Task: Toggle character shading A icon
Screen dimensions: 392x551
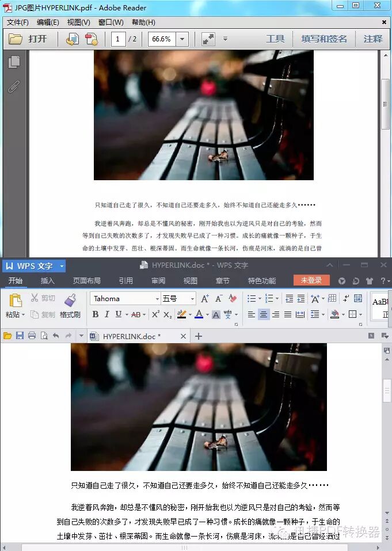Action: tap(216, 314)
